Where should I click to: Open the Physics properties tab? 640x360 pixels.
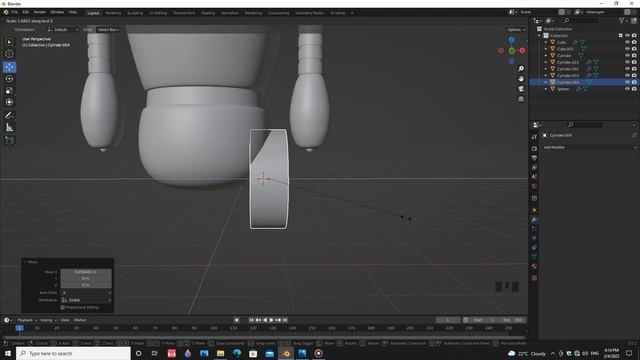point(534,238)
